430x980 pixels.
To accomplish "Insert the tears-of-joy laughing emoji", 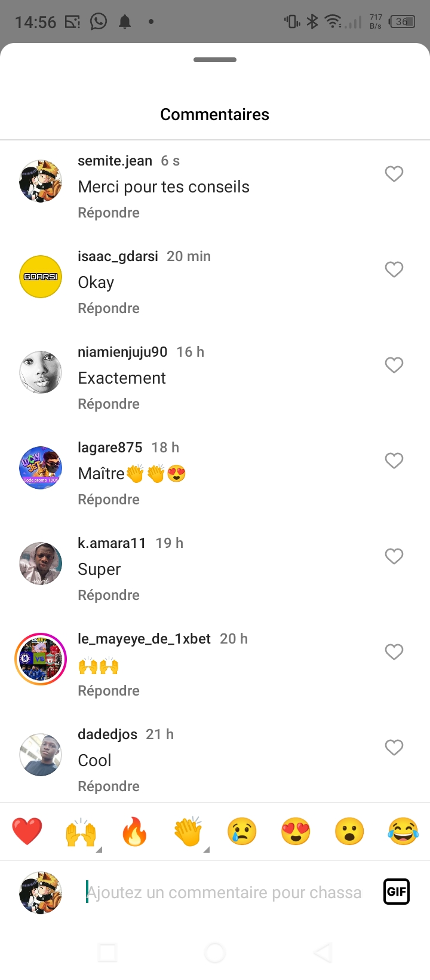I will (x=403, y=831).
